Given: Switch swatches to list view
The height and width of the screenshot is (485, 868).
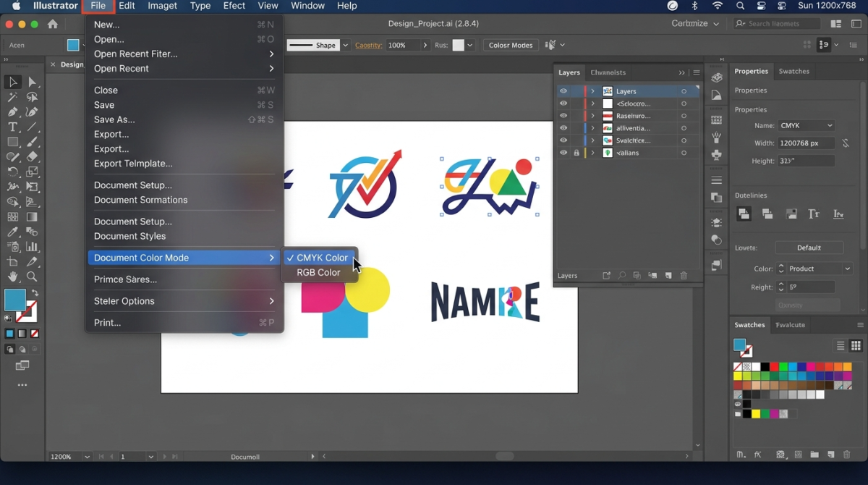Looking at the screenshot, I should click(x=841, y=346).
